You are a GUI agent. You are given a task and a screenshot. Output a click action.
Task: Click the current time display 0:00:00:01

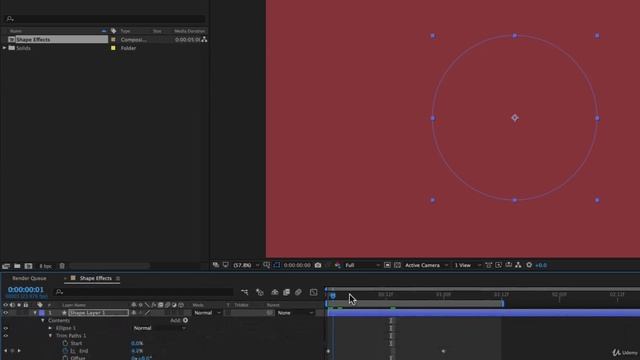[x=26, y=289]
